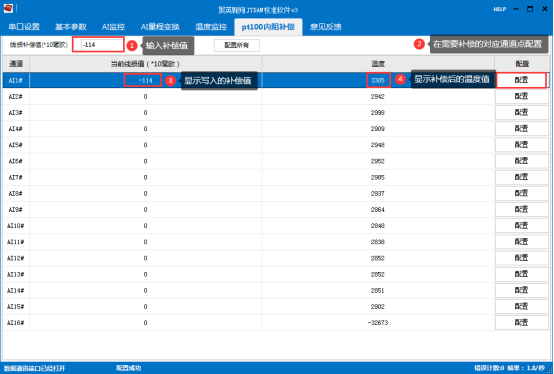Switch to the 串口设置 tab

[x=24, y=27]
